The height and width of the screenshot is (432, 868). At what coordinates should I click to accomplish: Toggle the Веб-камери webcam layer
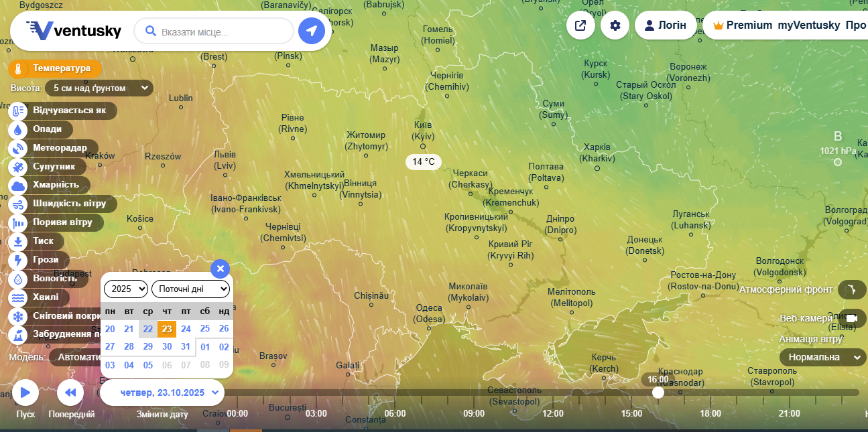pos(851,318)
